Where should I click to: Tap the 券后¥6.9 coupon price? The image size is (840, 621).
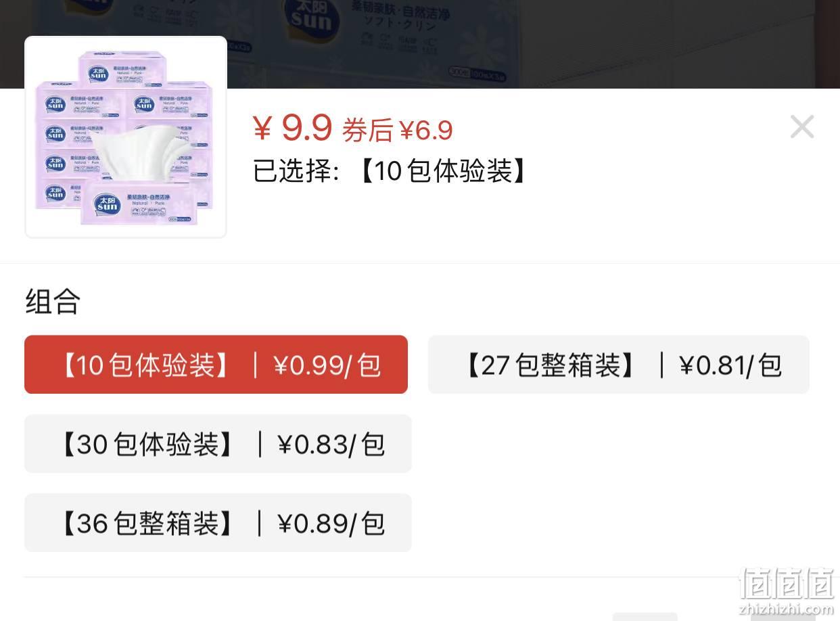[397, 130]
